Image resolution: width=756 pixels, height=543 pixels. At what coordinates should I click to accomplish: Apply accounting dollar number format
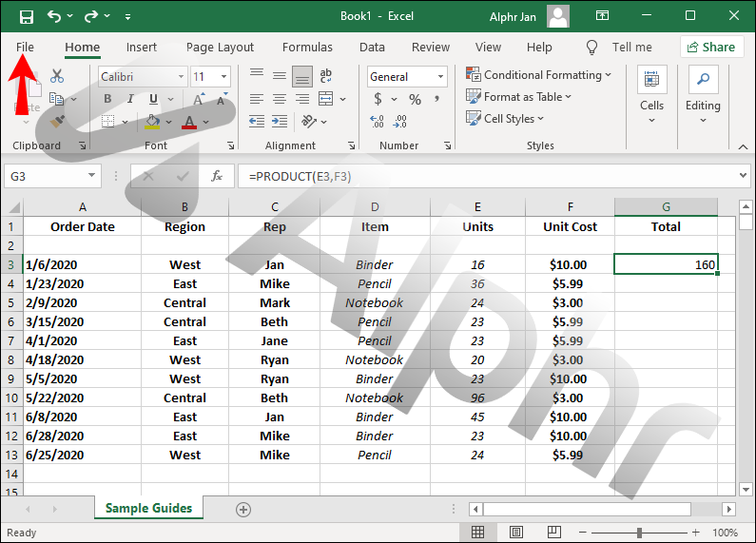[x=378, y=99]
